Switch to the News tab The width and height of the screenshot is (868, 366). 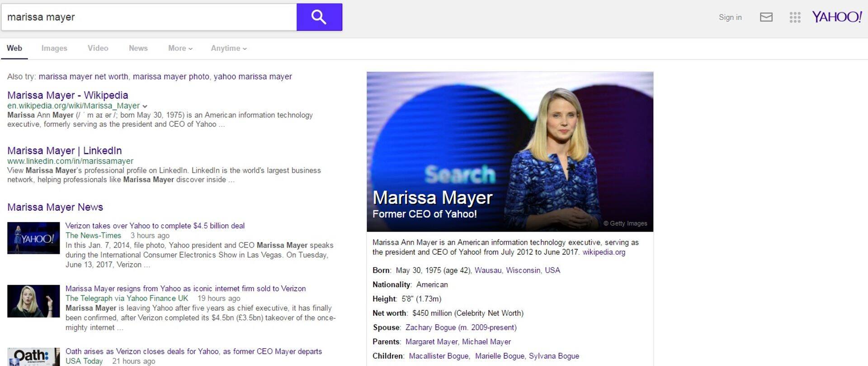(138, 48)
